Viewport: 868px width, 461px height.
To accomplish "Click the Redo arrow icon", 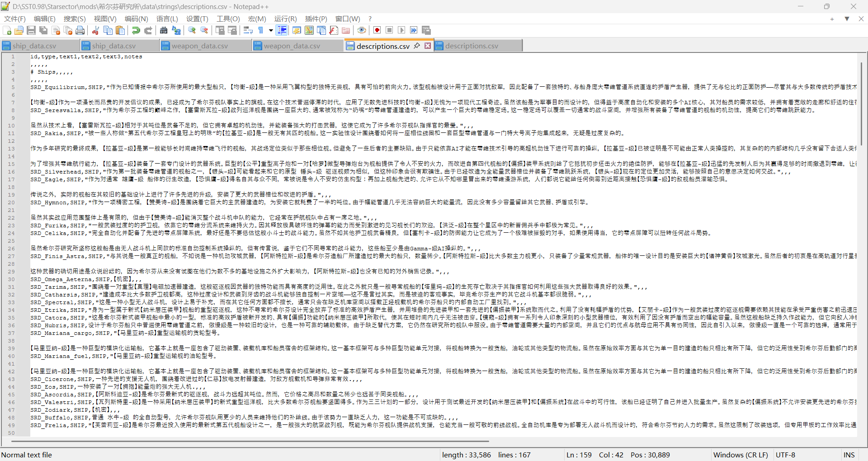I will [x=148, y=30].
